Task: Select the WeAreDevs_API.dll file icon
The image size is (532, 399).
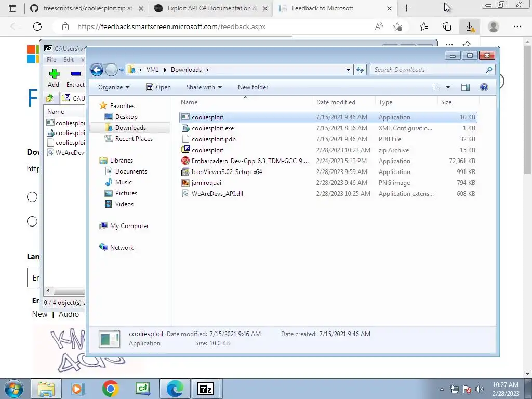Action: (185, 193)
